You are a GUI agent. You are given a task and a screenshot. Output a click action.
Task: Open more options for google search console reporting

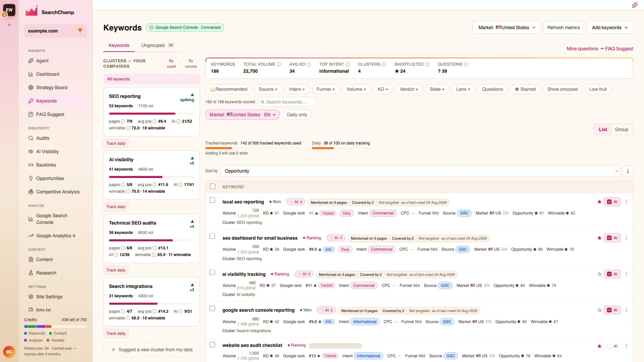click(626, 310)
